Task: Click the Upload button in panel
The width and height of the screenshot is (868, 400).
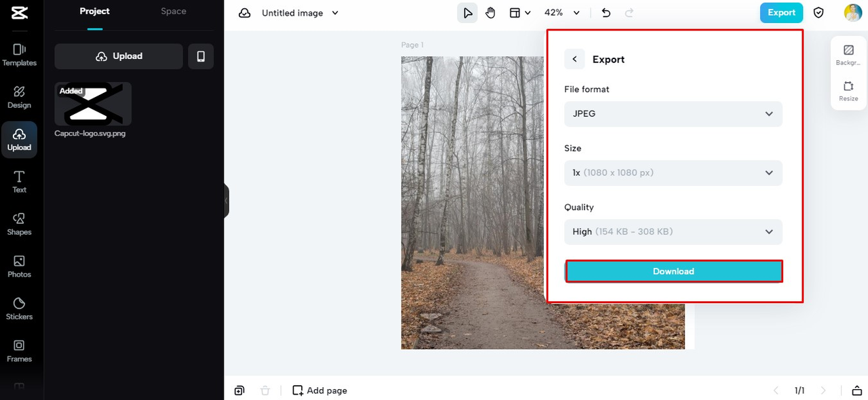Action: click(119, 56)
